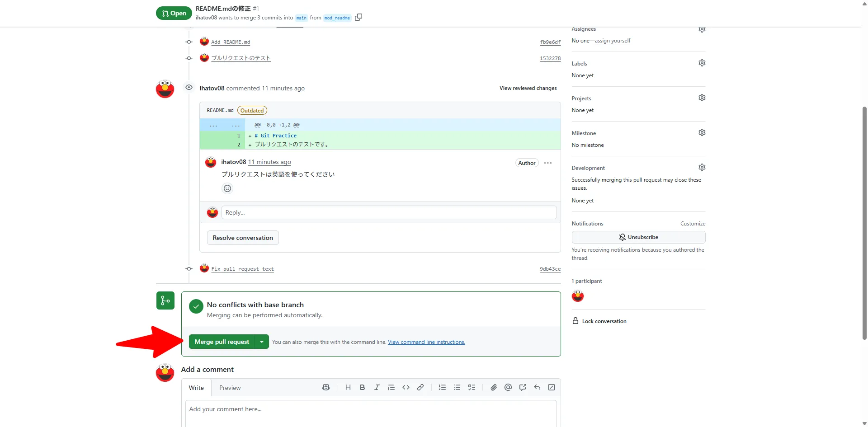Open slash commands icon in toolbar
This screenshot has height=427, width=868.
pos(552,387)
